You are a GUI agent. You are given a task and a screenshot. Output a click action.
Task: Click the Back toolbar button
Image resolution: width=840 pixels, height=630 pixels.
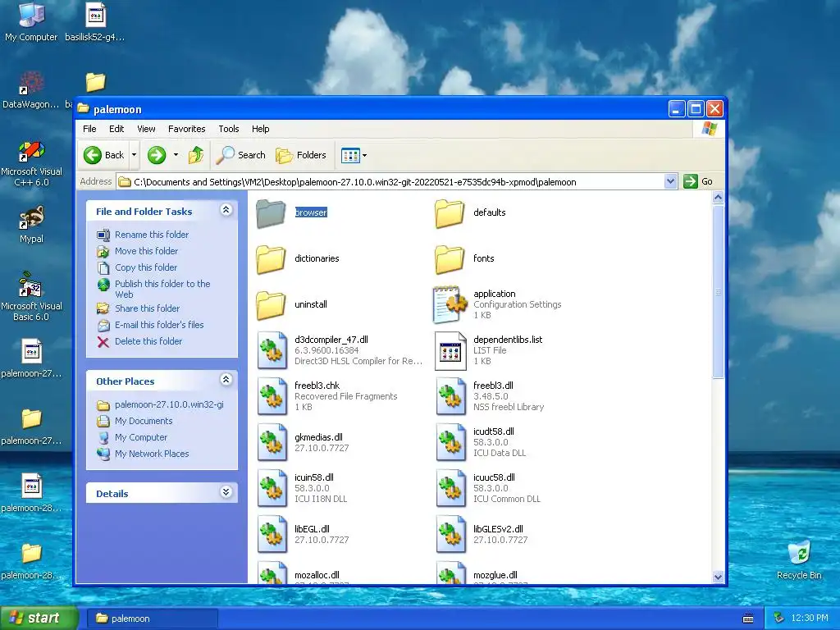[104, 155]
